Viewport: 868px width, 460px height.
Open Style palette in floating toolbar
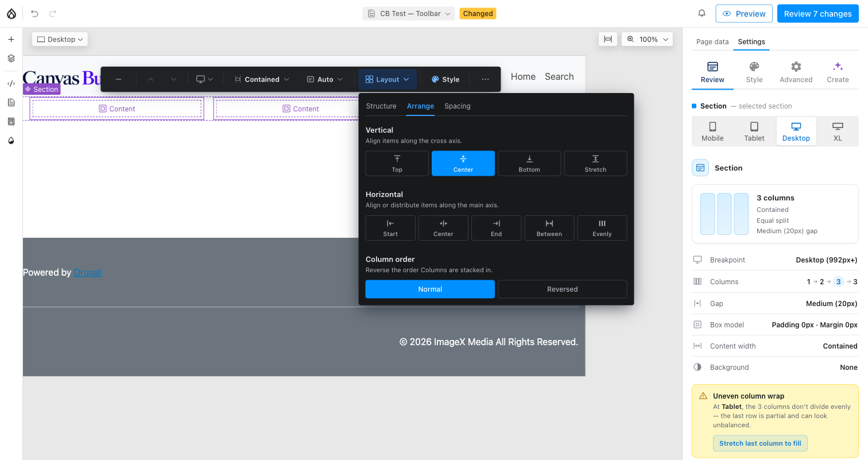pos(445,79)
